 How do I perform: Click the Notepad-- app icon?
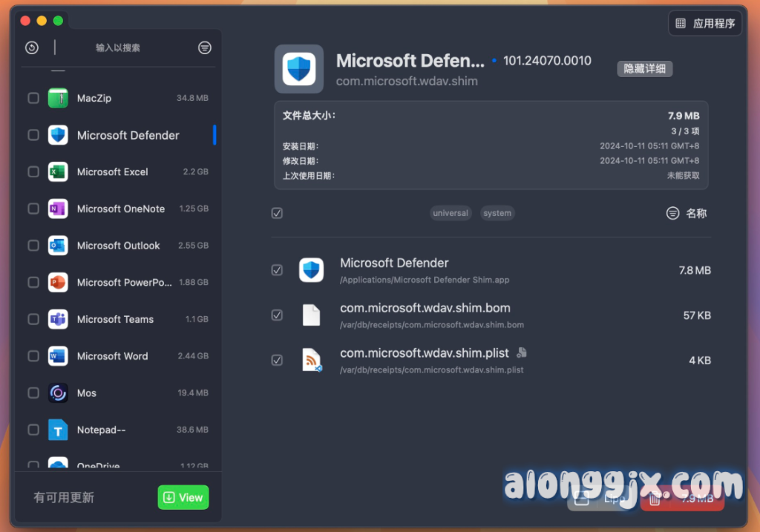58,430
